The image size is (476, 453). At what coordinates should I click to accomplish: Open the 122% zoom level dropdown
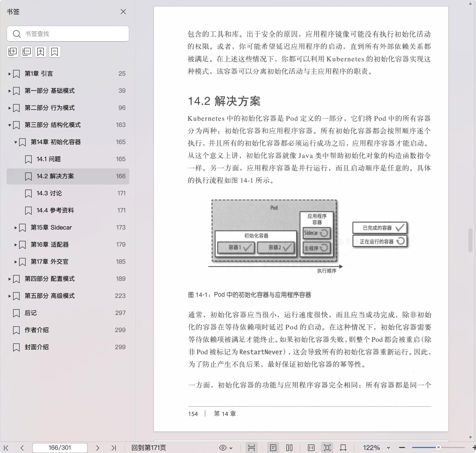coord(388,448)
